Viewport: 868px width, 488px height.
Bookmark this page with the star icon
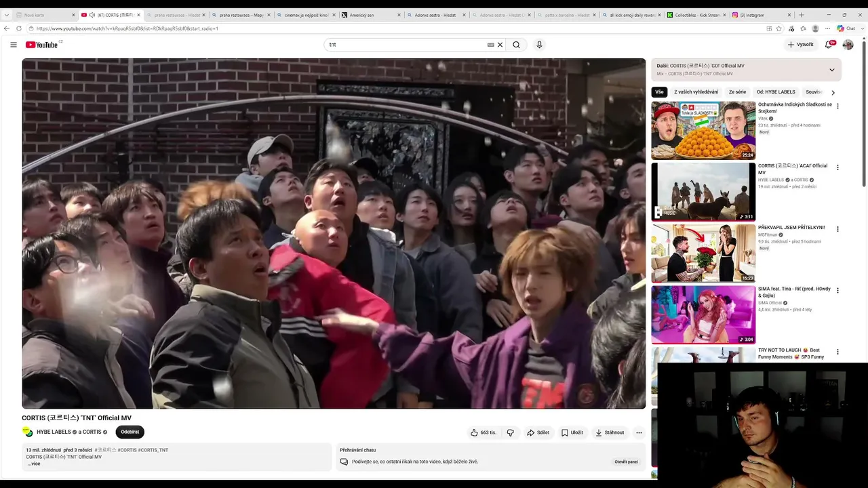tap(779, 28)
